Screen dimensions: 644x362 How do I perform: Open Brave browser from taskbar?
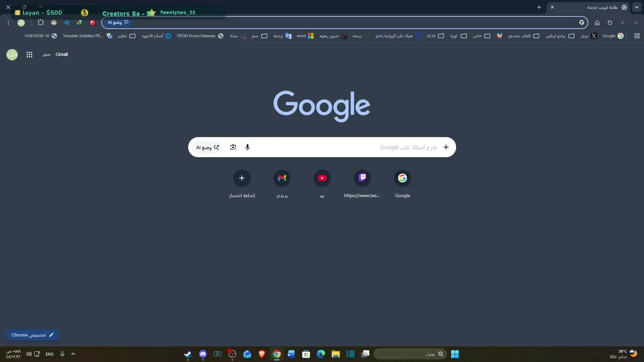pyautogui.click(x=262, y=354)
